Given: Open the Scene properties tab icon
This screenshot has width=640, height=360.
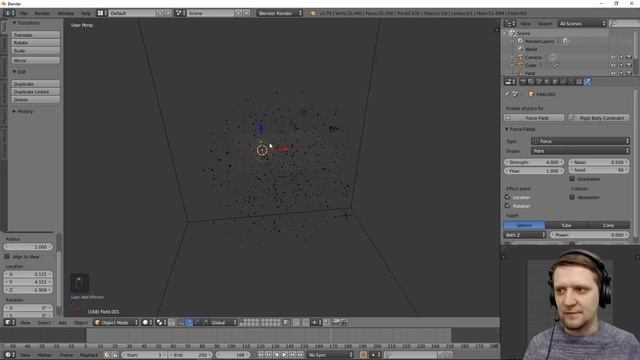Looking at the screenshot, I should [x=539, y=82].
